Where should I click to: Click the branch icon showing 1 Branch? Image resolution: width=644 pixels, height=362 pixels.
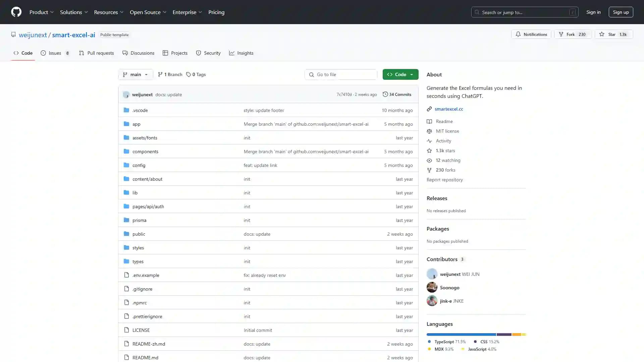[170, 74]
